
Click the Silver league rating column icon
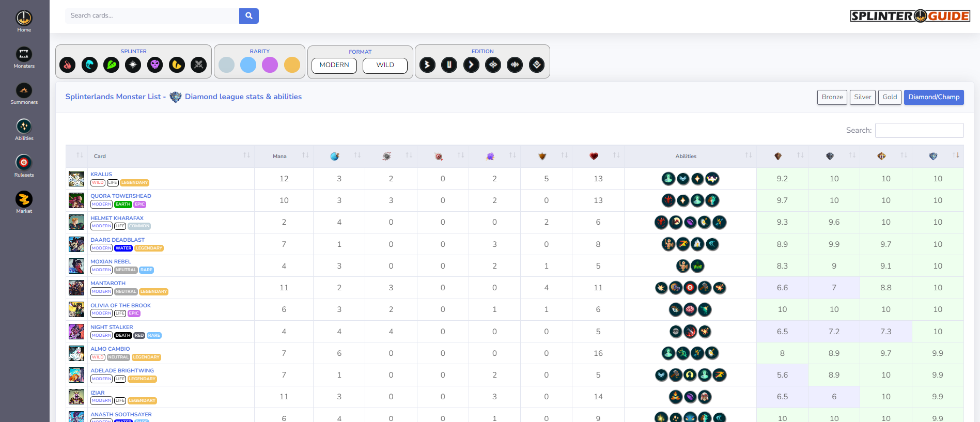pos(830,156)
